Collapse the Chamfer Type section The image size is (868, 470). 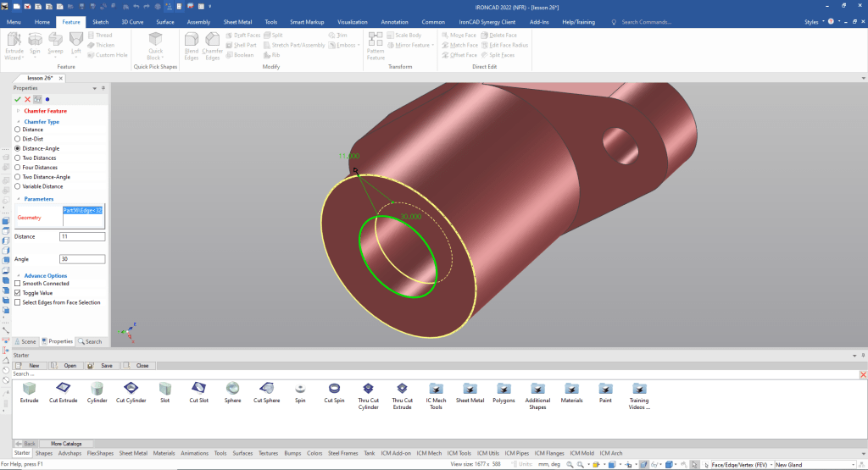point(19,122)
